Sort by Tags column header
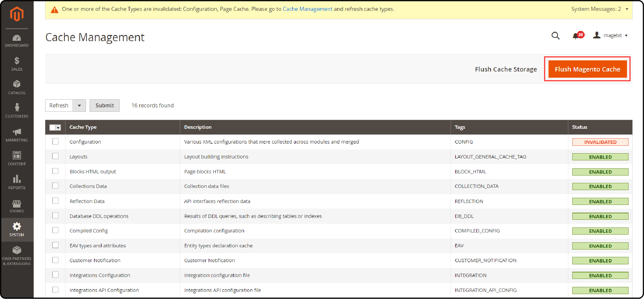The image size is (644, 299). point(460,127)
